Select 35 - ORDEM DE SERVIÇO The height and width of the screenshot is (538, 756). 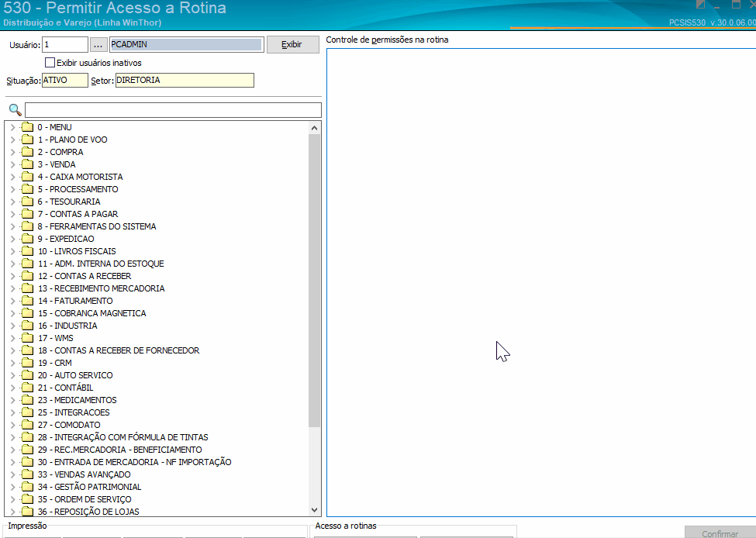[x=85, y=499]
